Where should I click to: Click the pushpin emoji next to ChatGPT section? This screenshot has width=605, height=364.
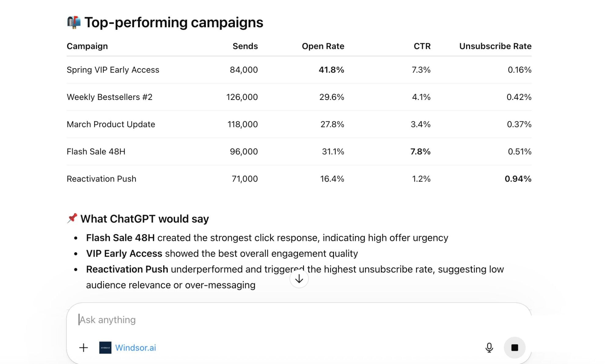coord(72,218)
